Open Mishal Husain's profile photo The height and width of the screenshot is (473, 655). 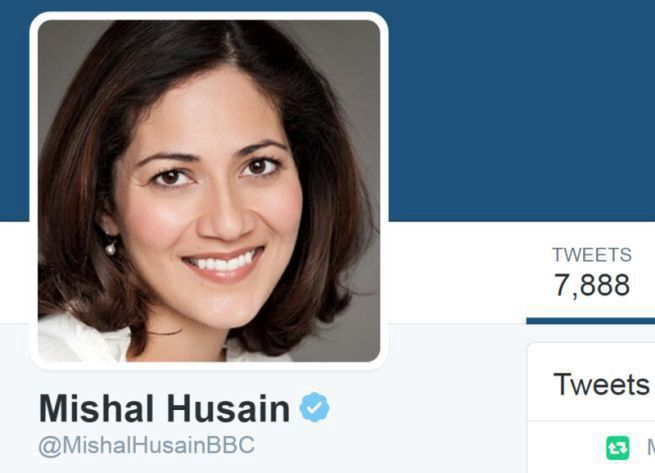click(209, 191)
